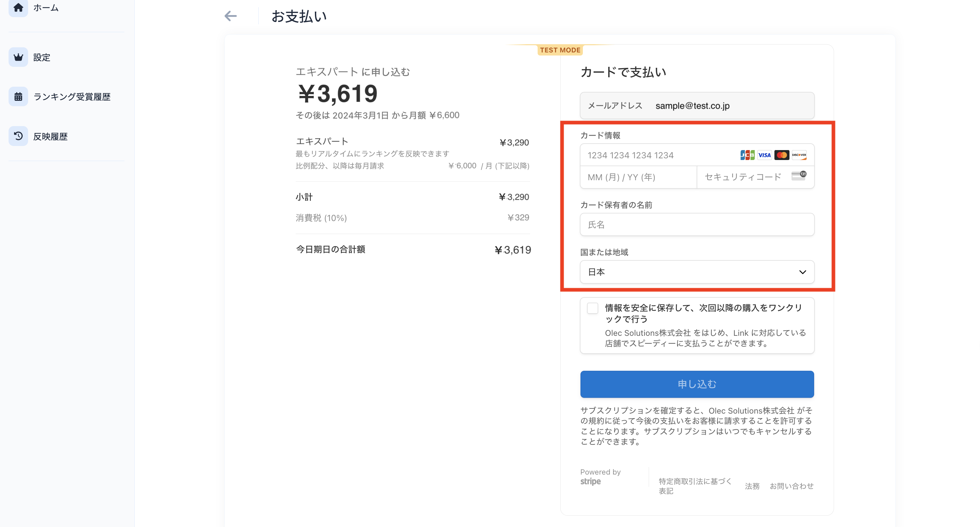Click the その後は 2024年3月1日 から月額 text
Image resolution: width=980 pixels, height=527 pixels.
pos(377,115)
